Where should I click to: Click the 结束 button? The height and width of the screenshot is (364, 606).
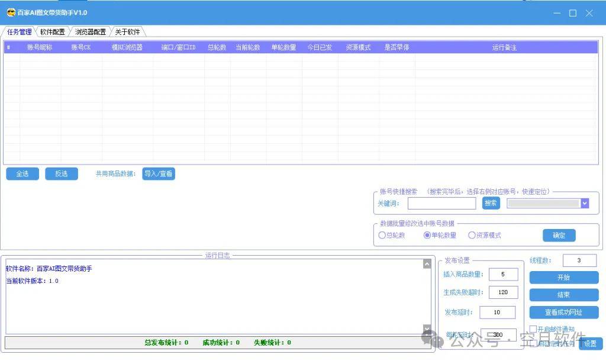pyautogui.click(x=563, y=295)
